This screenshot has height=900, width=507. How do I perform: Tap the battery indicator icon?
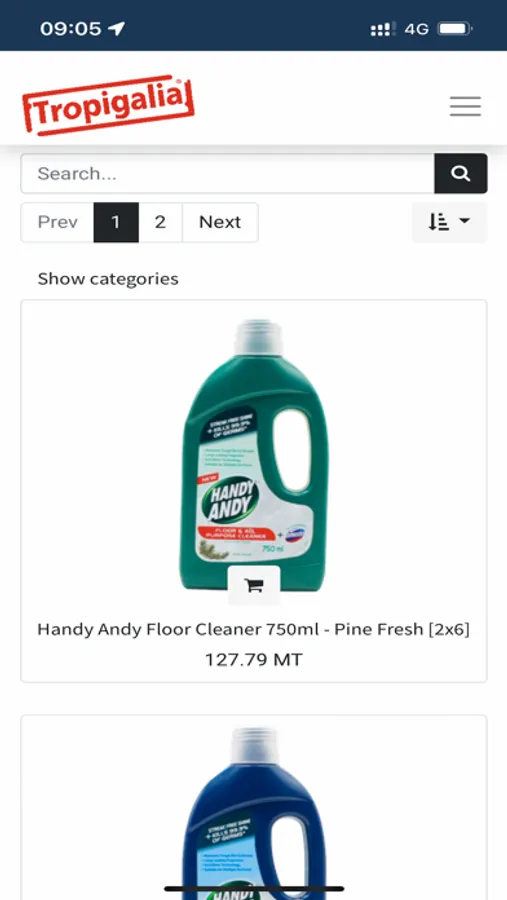point(455,29)
